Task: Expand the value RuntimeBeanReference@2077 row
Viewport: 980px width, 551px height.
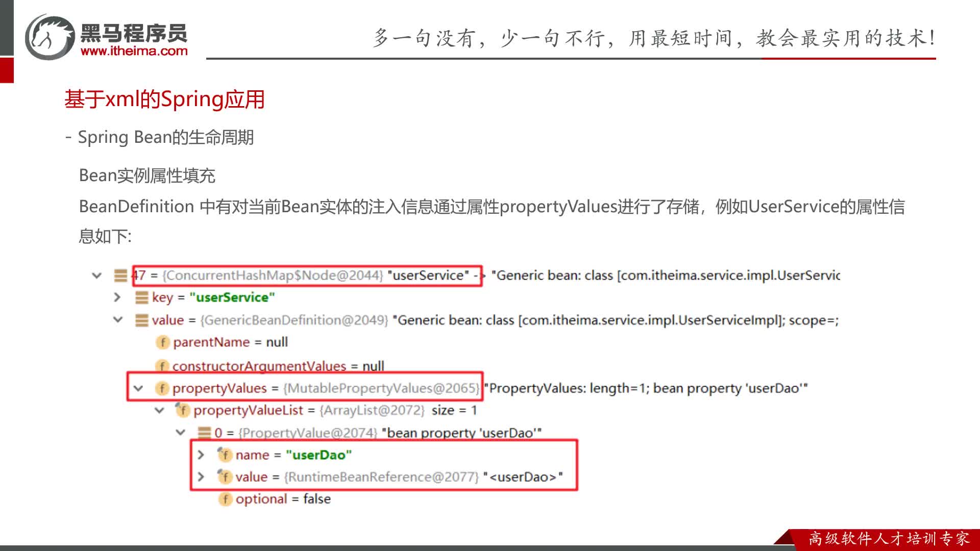Action: click(x=201, y=477)
